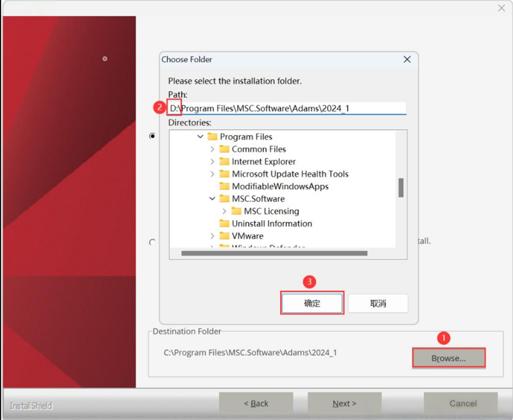Select the Common Files directory label
The height and width of the screenshot is (420, 513).
point(259,149)
